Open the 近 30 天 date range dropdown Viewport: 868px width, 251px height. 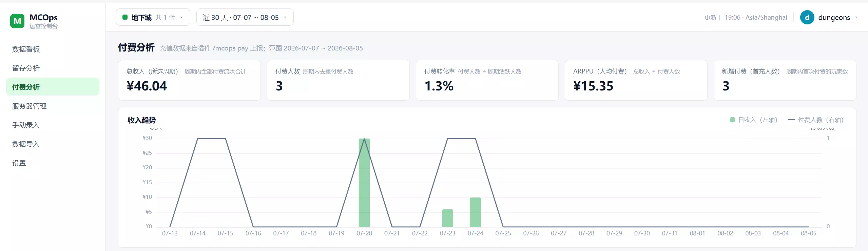[245, 17]
